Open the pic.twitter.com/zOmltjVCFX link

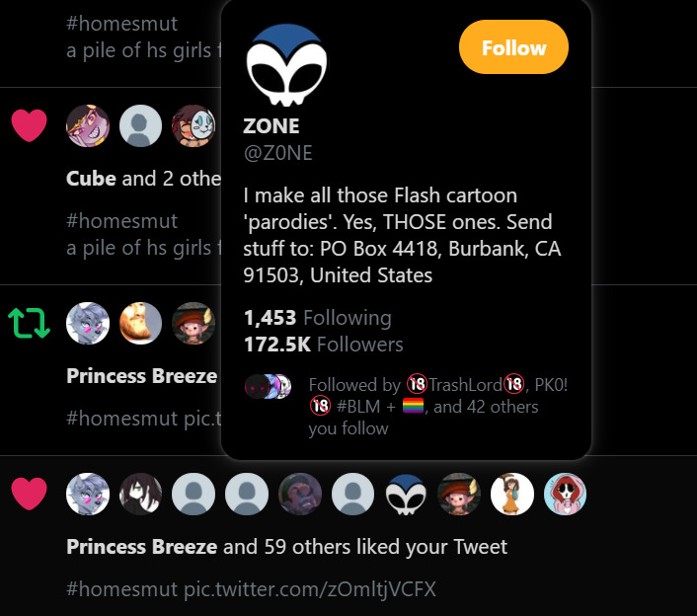pyautogui.click(x=309, y=589)
